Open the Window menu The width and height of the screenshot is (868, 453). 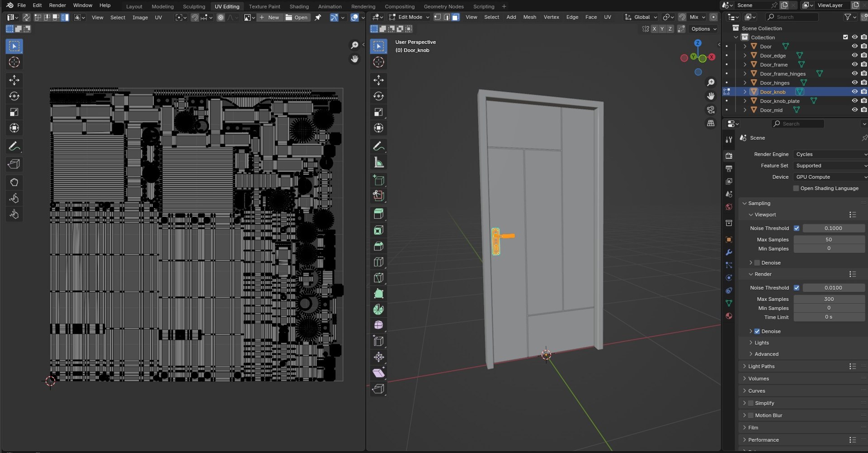[83, 5]
